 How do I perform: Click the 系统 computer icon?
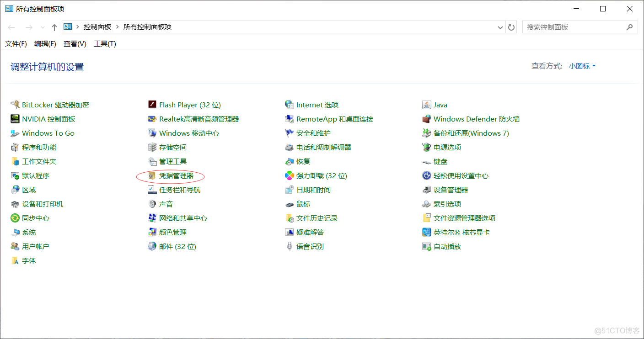point(15,232)
